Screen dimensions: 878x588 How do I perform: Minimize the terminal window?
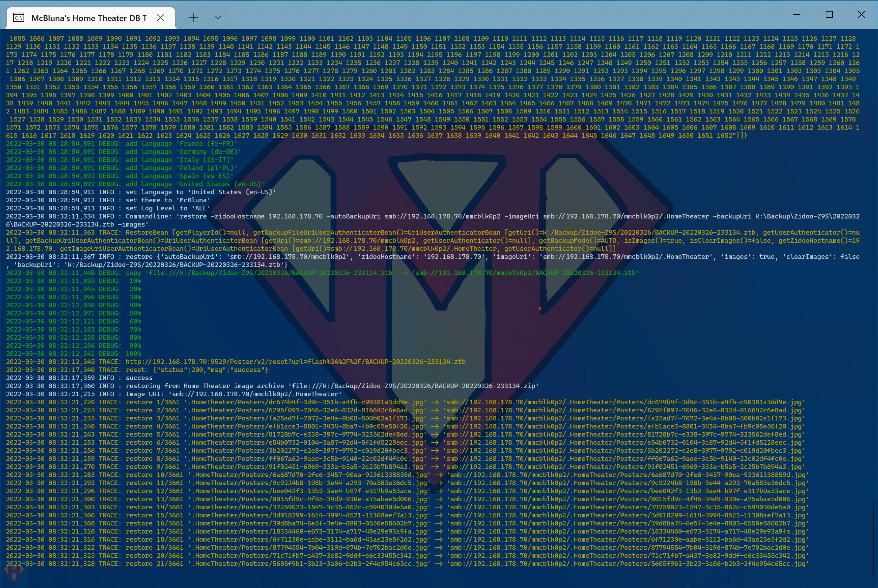(x=797, y=15)
